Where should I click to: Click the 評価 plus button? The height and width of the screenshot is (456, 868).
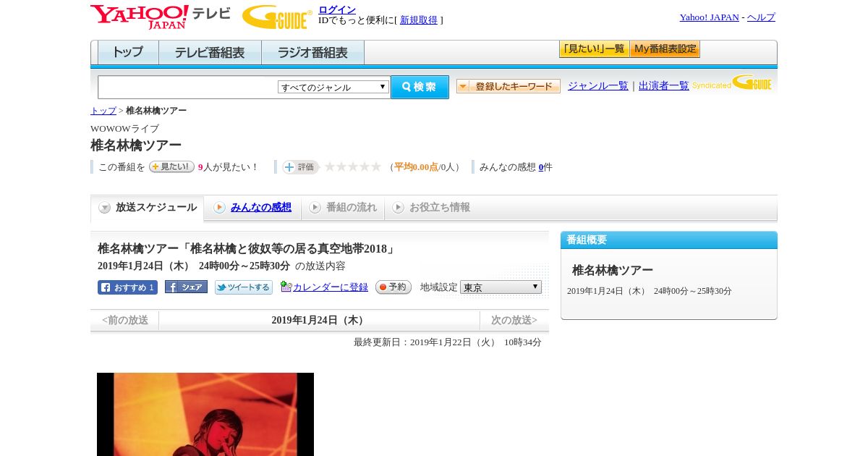pyautogui.click(x=300, y=167)
